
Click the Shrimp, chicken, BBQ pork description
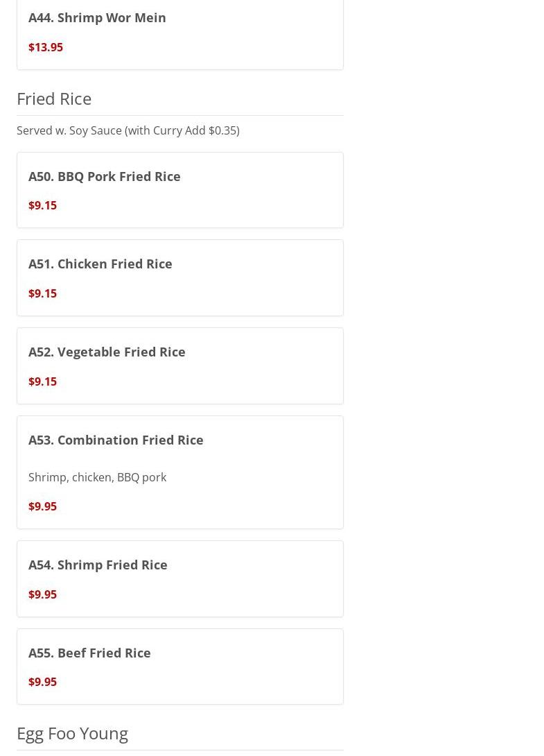point(97,477)
